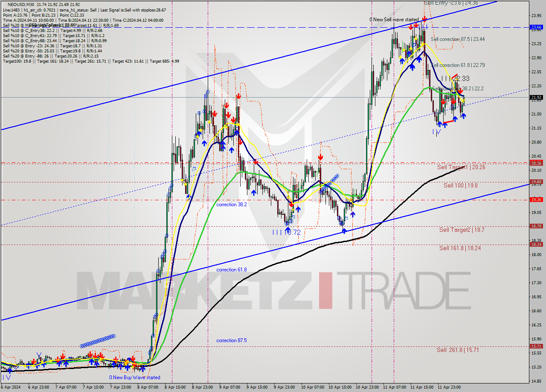Click the 22.55 price scale value
This screenshot has width=546, height=392.
pyautogui.click(x=536, y=72)
